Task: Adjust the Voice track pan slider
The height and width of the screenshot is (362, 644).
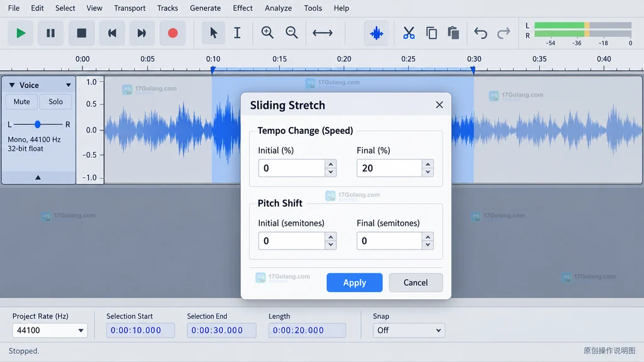Action: point(37,124)
